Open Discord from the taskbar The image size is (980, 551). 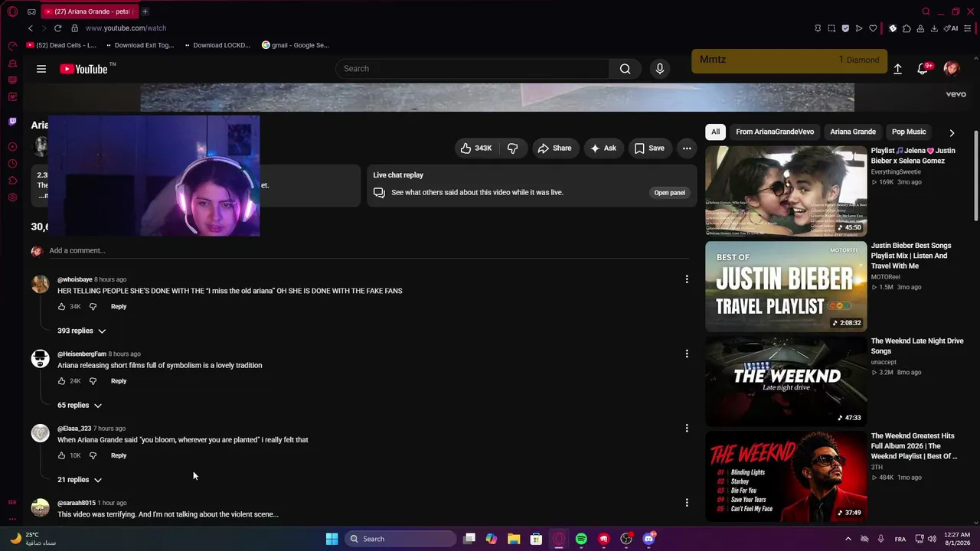pyautogui.click(x=649, y=539)
